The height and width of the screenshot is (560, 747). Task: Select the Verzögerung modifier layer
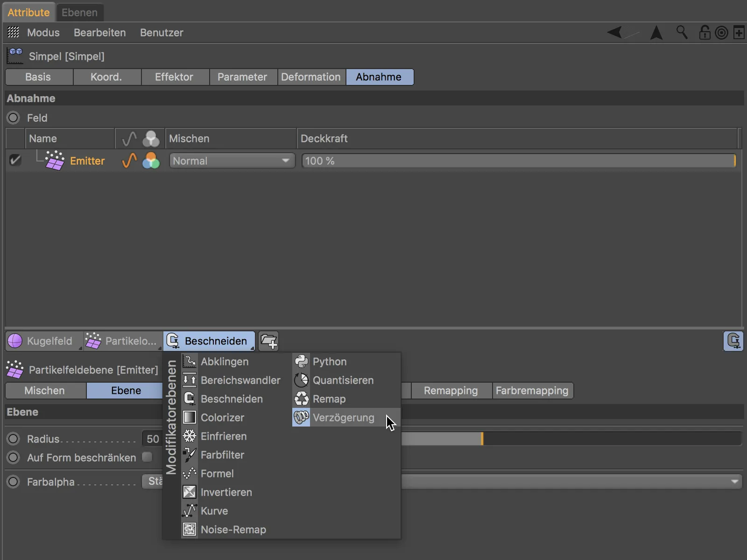tap(346, 418)
